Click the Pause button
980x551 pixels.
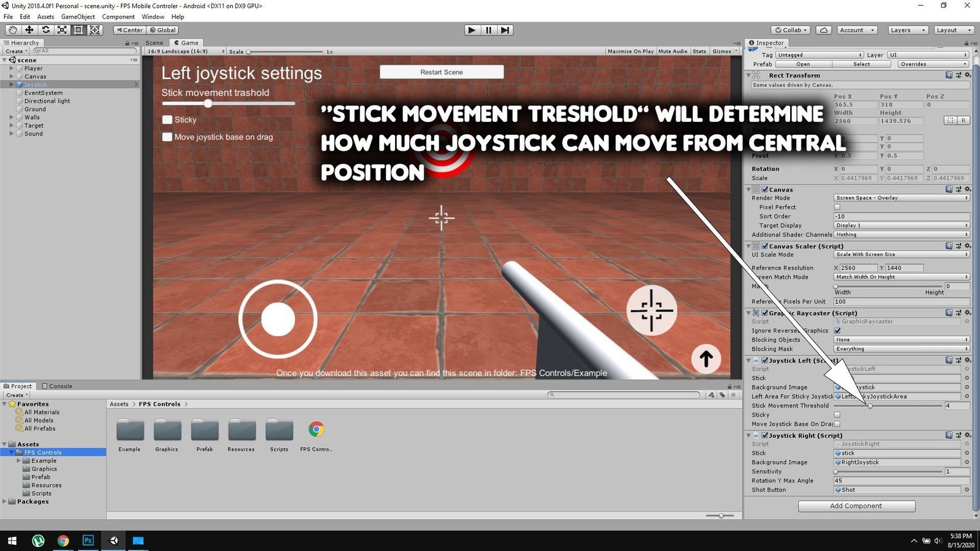tap(488, 30)
